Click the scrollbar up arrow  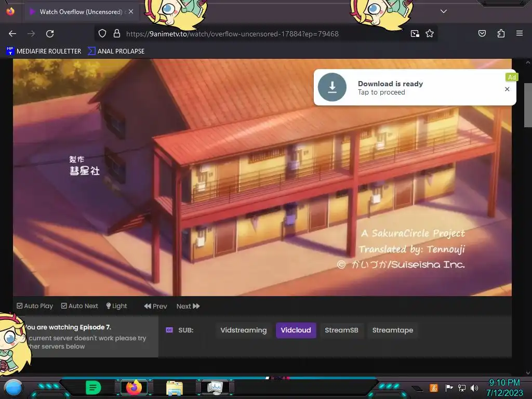click(x=528, y=62)
